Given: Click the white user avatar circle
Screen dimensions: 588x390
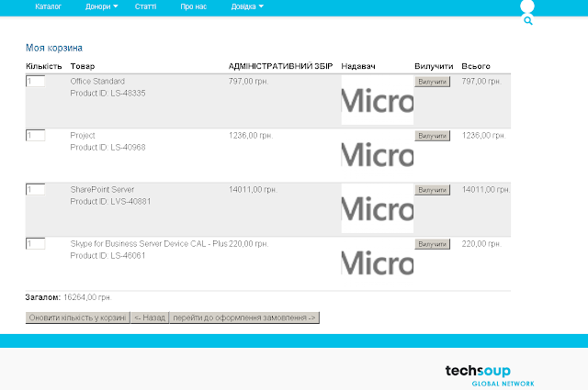Looking at the screenshot, I should click(x=527, y=6).
